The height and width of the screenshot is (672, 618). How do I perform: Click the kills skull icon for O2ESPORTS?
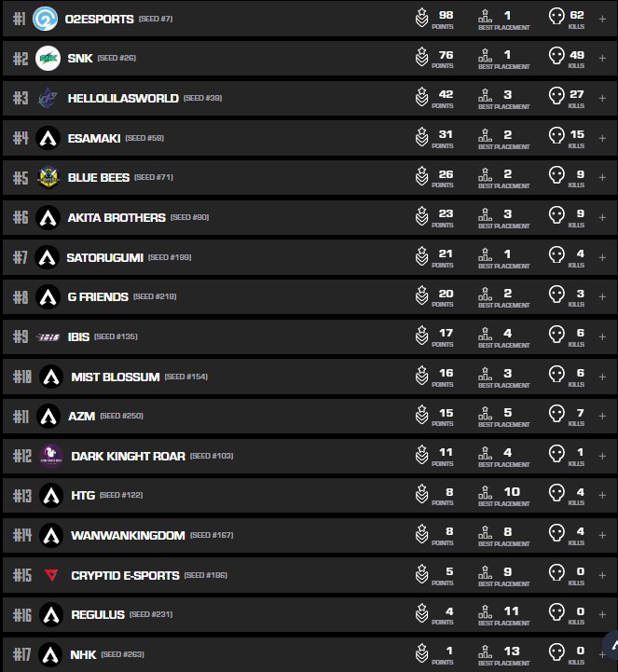[x=556, y=17]
